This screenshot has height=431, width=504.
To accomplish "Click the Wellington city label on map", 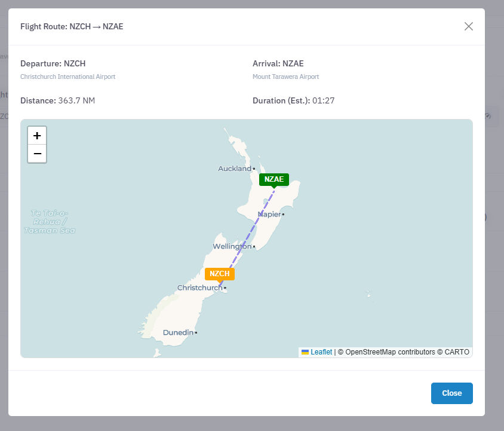I will pyautogui.click(x=232, y=246).
